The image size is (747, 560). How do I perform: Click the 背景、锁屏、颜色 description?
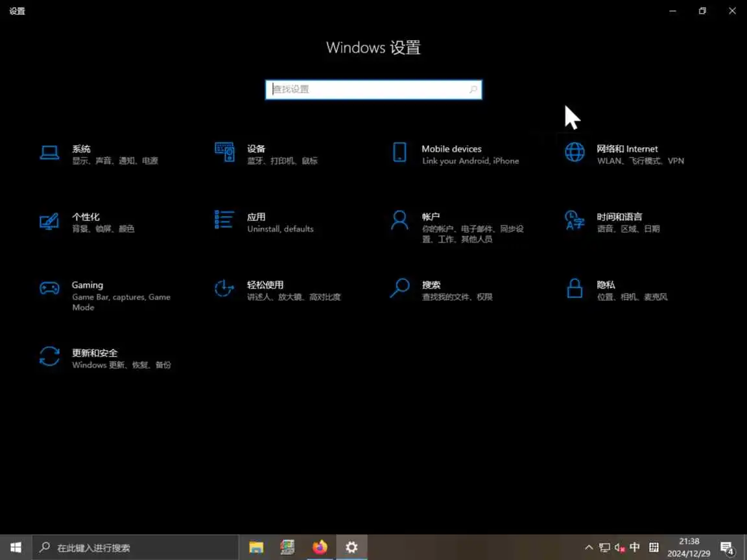(x=103, y=229)
